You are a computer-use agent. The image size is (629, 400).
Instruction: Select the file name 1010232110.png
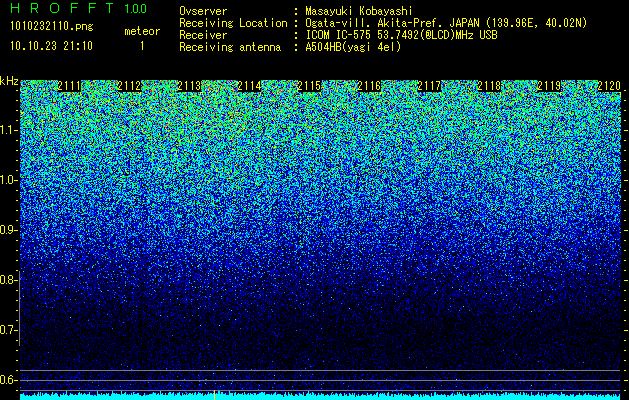pyautogui.click(x=52, y=27)
